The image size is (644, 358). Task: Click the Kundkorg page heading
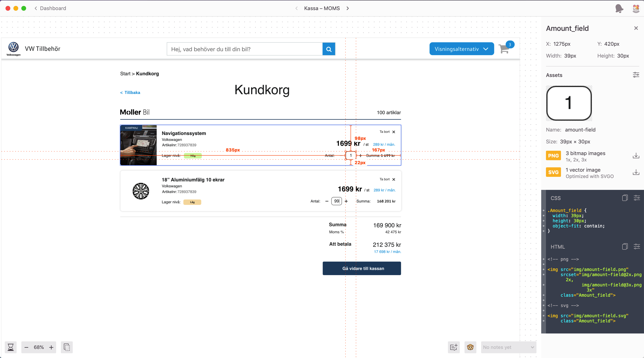(262, 90)
